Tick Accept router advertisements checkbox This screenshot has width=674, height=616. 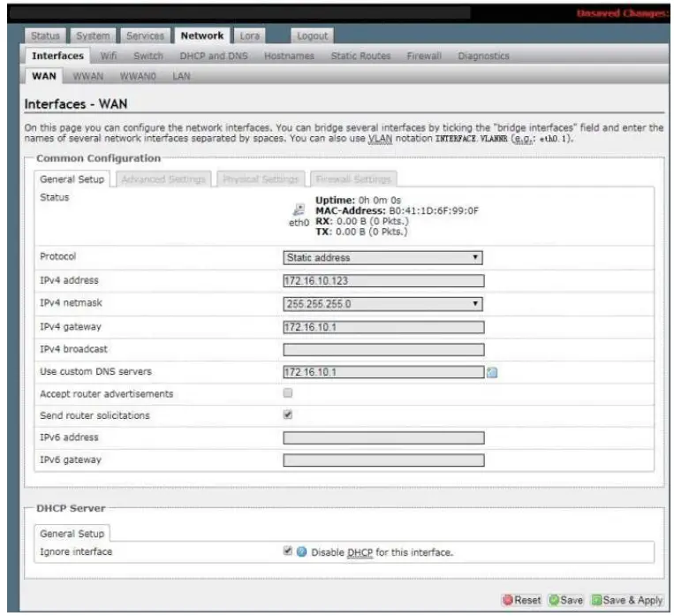pos(288,392)
